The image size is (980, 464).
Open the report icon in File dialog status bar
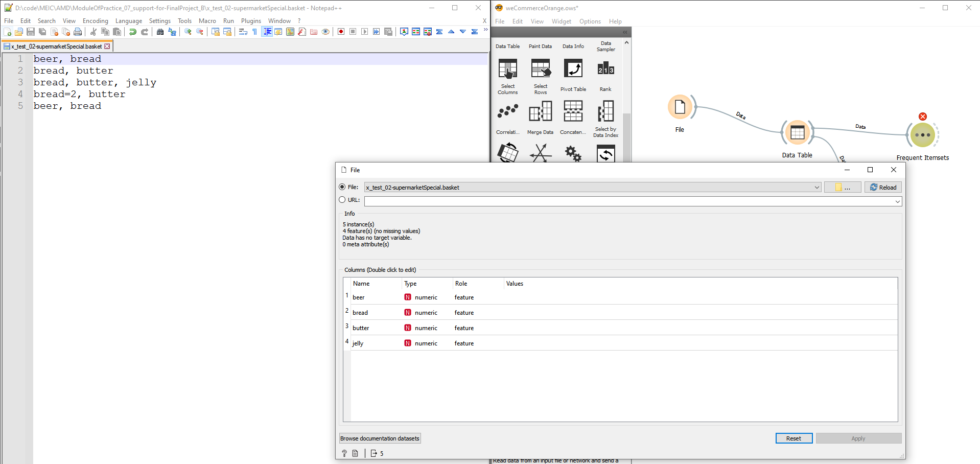(x=355, y=453)
